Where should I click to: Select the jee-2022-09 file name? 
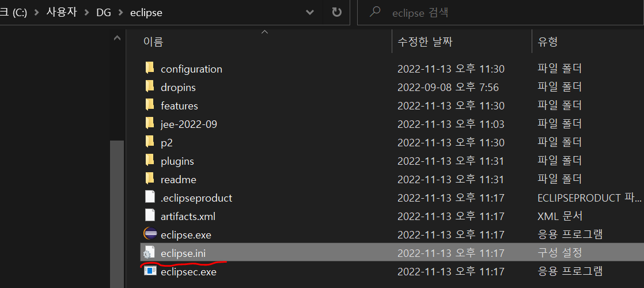pyautogui.click(x=189, y=124)
